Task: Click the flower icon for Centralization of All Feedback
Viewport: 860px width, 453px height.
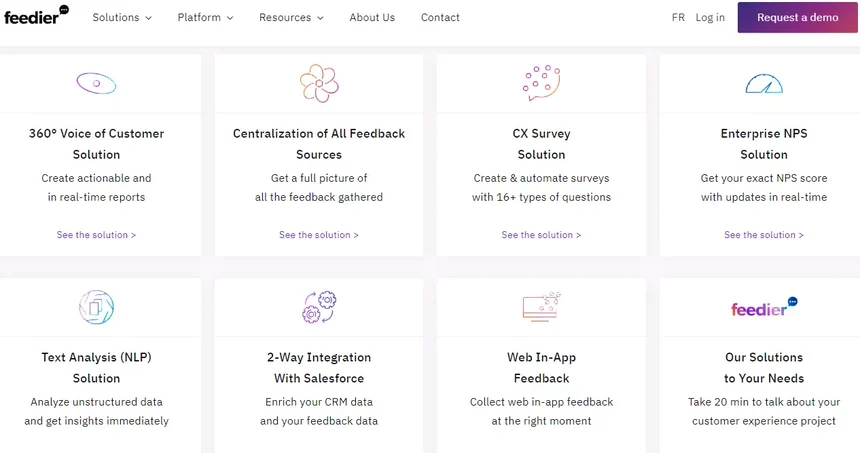Action: [319, 83]
